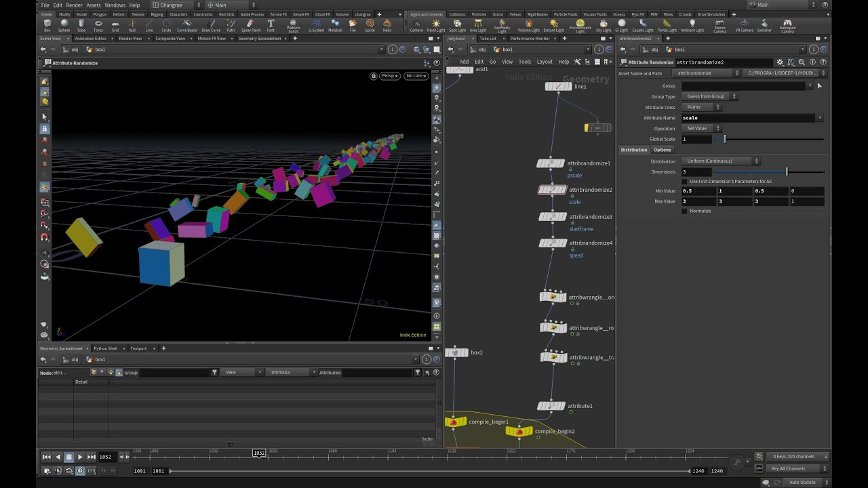Switch to the Rigid Bodies shelf tab

tap(538, 14)
